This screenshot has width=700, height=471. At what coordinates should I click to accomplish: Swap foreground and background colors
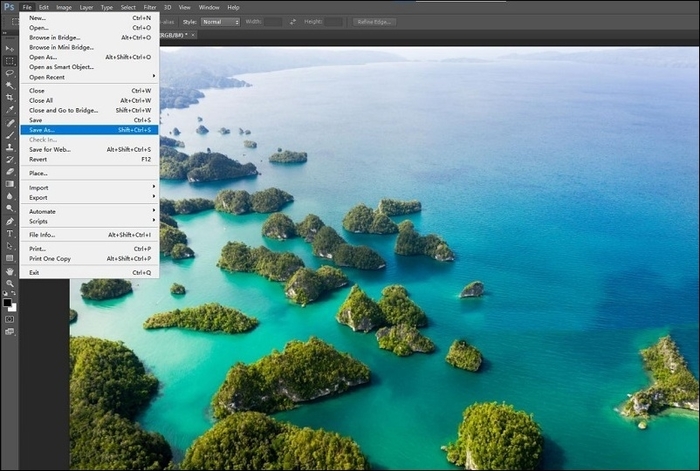14,294
